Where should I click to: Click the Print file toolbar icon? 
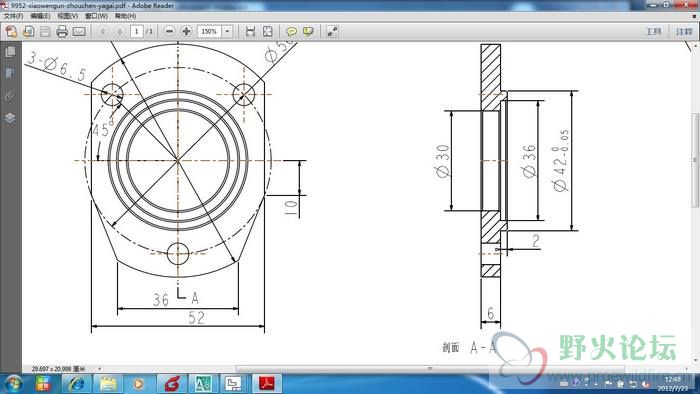point(62,31)
